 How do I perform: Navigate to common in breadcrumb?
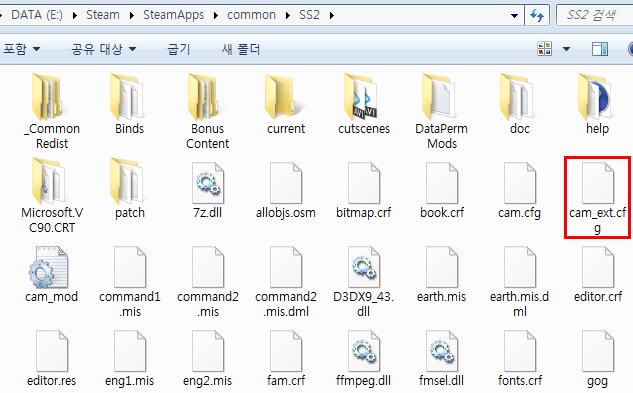tap(251, 15)
